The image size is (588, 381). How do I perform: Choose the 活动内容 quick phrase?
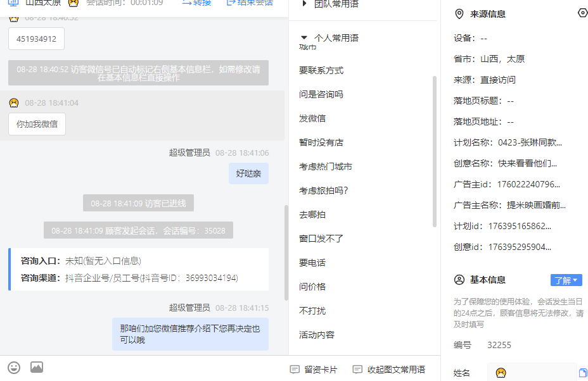[317, 335]
